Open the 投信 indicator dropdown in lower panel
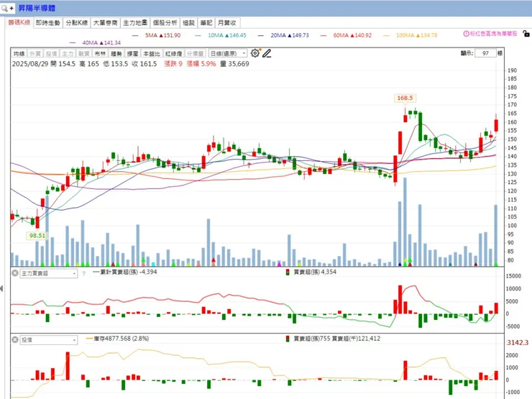The width and height of the screenshot is (532, 399). (48, 339)
